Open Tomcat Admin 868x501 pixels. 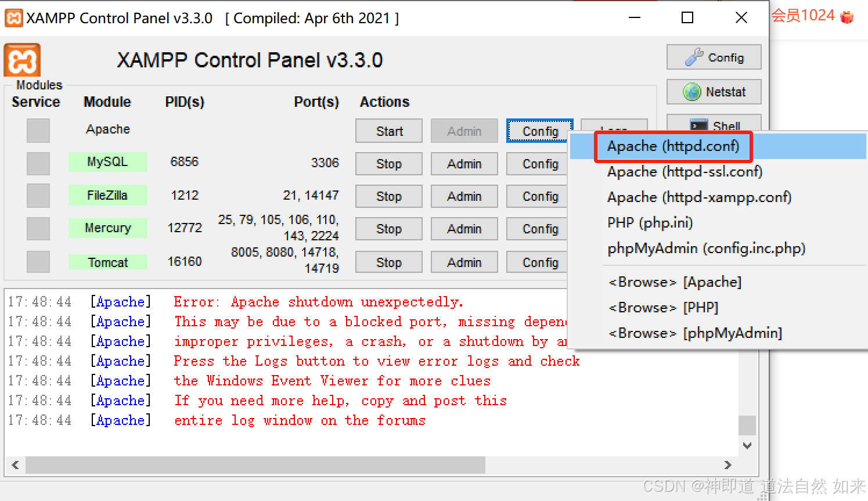pos(464,262)
